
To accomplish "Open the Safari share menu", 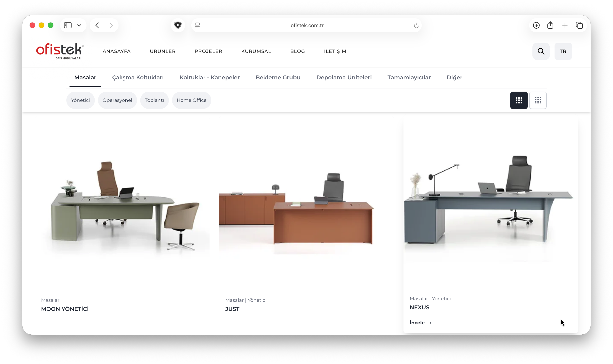I will (x=550, y=25).
